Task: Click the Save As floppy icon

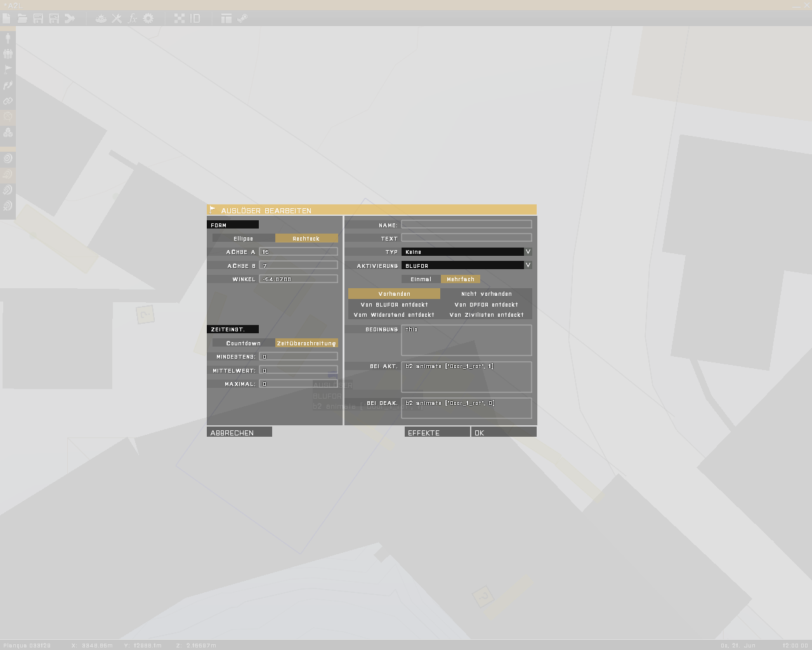Action: [54, 18]
